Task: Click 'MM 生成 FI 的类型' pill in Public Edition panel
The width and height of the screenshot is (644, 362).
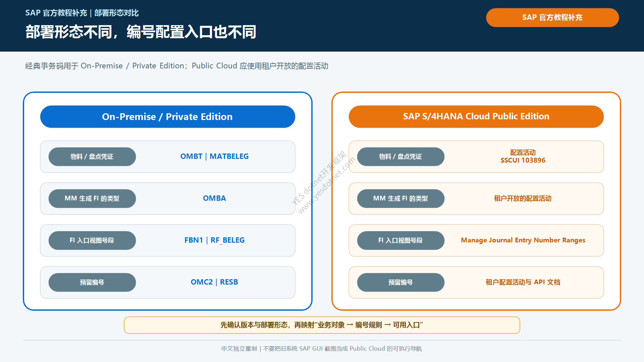Action: [401, 198]
